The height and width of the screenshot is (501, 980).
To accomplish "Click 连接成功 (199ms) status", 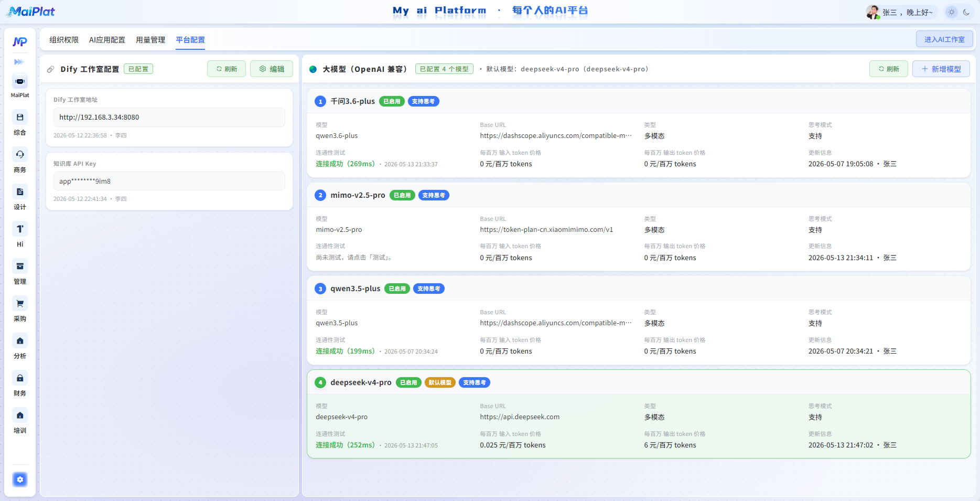I will point(345,351).
